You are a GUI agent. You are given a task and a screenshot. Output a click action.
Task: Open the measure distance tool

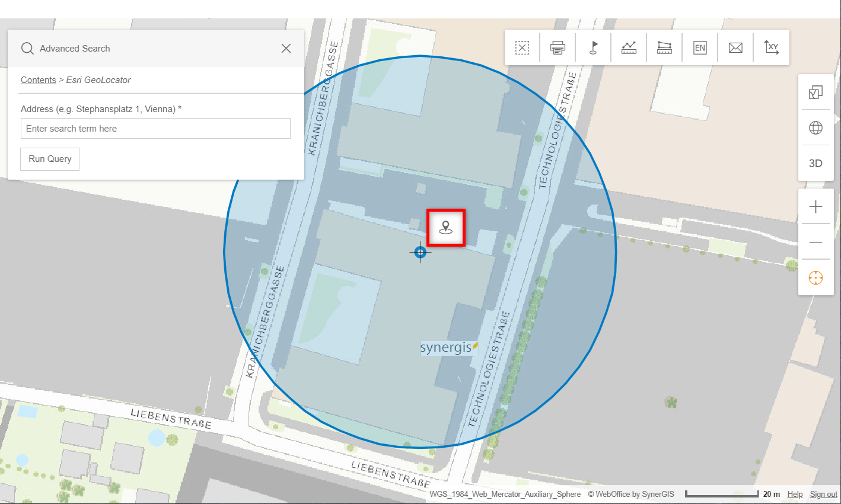[628, 47]
